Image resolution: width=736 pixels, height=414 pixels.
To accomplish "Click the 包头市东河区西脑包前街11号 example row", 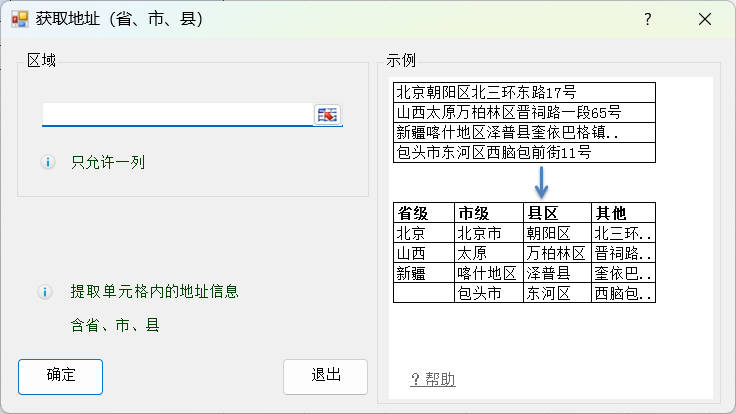I will point(493,152).
